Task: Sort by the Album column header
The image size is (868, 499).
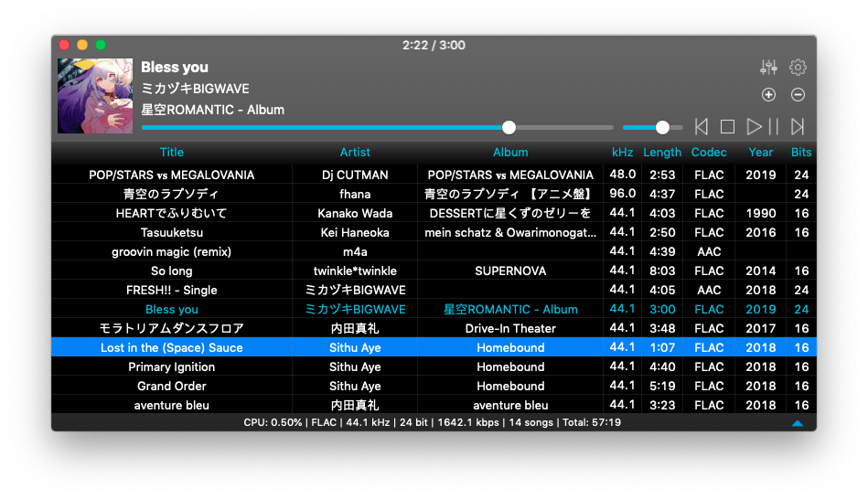Action: (x=510, y=152)
